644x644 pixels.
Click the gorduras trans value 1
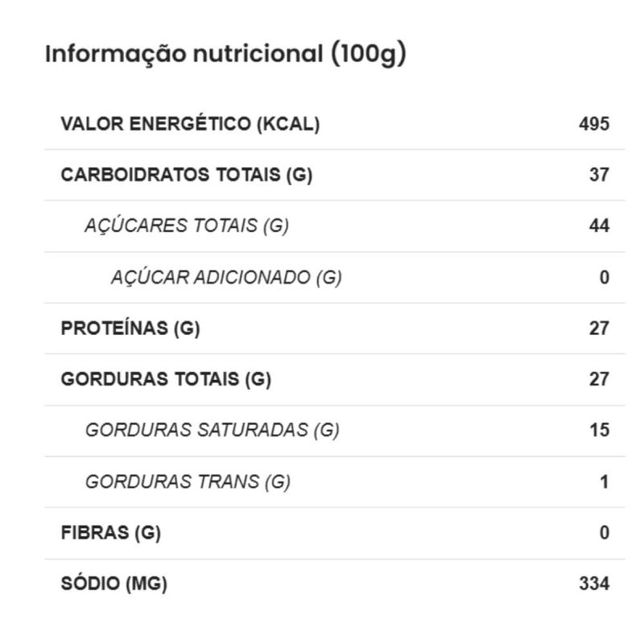[x=605, y=482]
